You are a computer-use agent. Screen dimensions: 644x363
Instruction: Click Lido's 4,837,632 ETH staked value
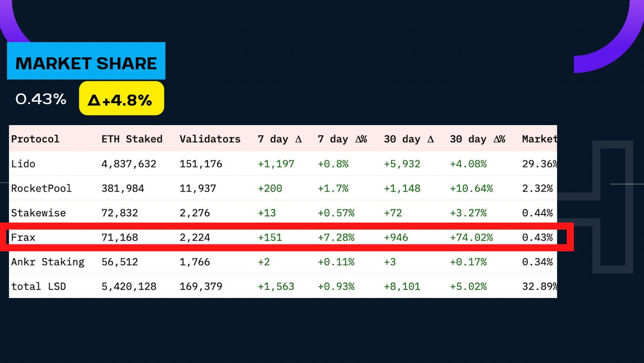(x=129, y=164)
